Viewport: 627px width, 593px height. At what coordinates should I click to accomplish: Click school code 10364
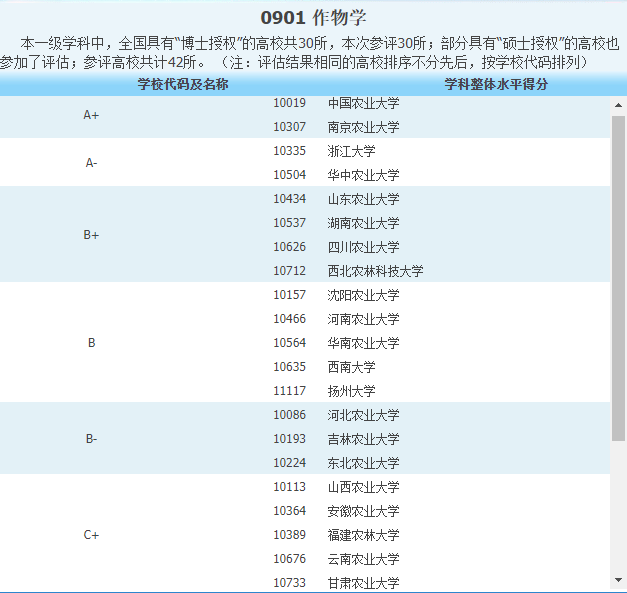coord(290,511)
